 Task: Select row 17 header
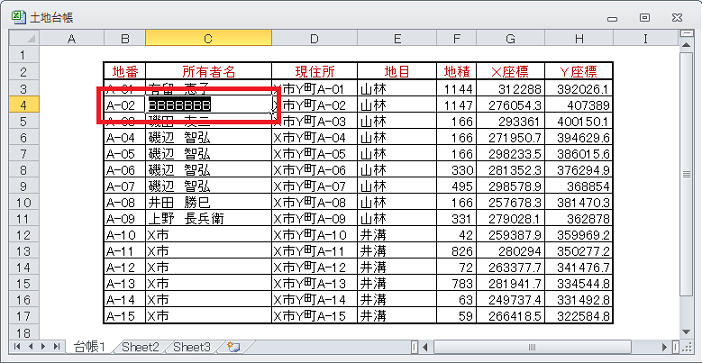[x=25, y=316]
